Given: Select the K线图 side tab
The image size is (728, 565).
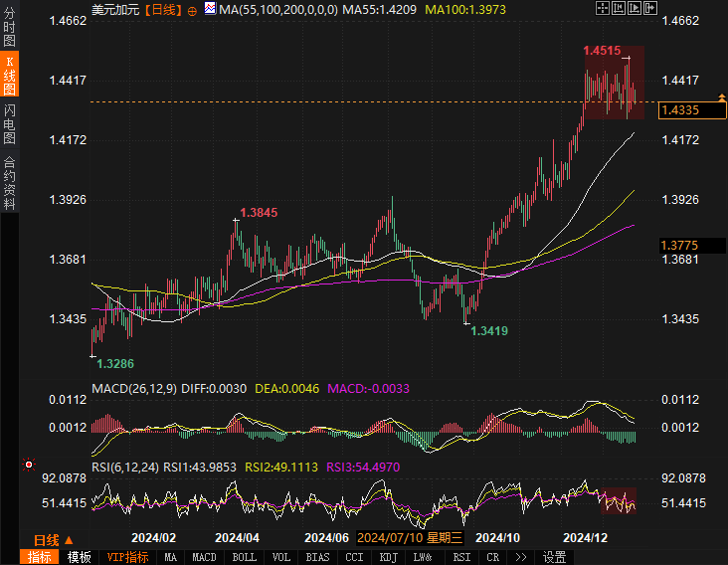Looking at the screenshot, I should click(9, 75).
